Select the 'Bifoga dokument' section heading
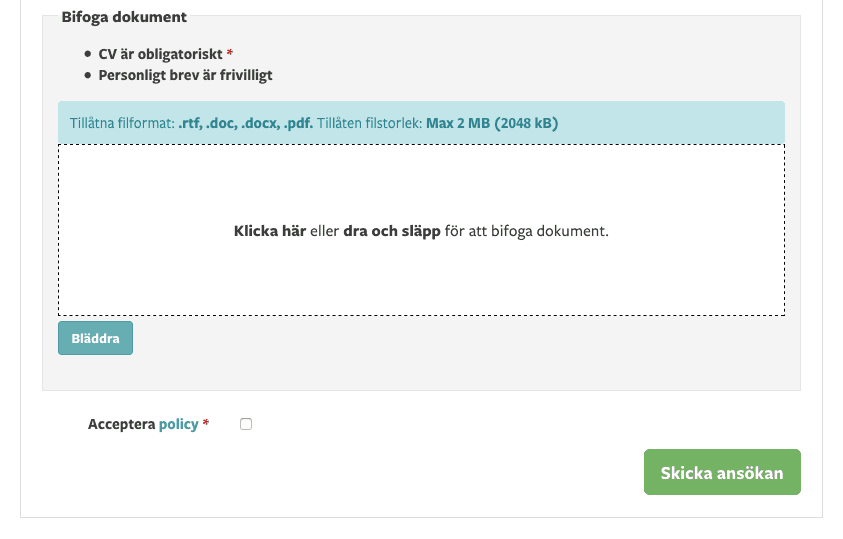The image size is (843, 539). (x=124, y=17)
